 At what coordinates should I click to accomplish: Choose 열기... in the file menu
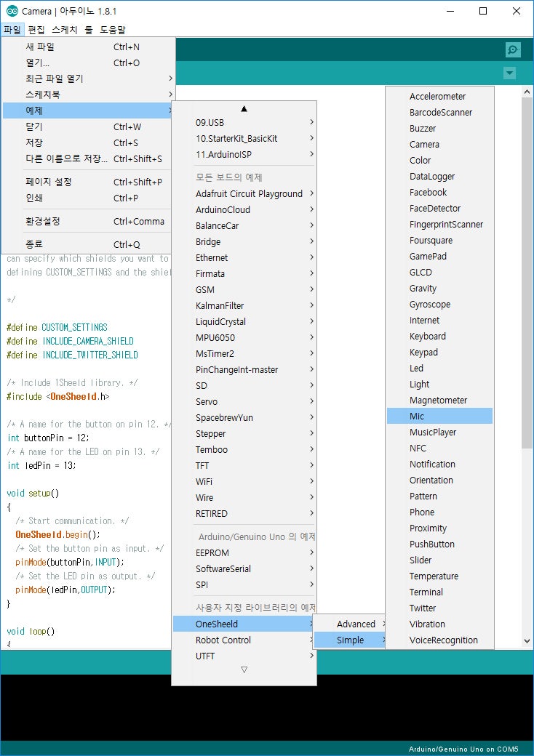87,63
